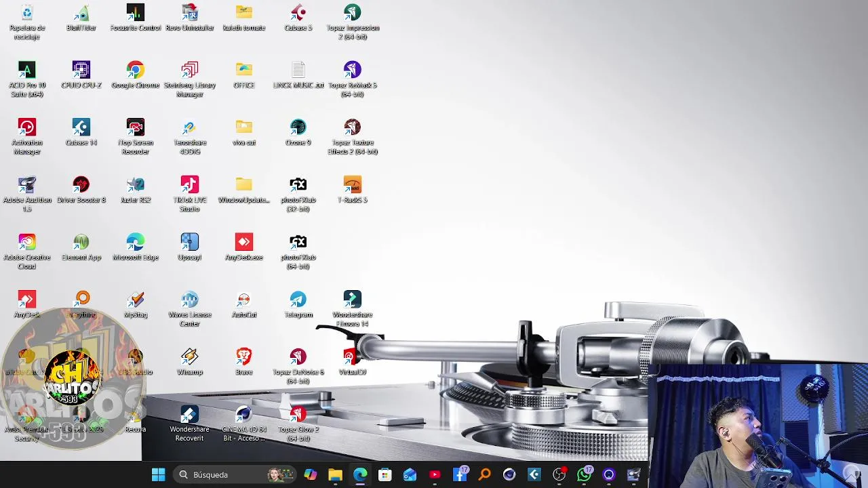This screenshot has width=868, height=488.
Task: Select the LINCK MUSIC.txt file
Action: tap(298, 75)
